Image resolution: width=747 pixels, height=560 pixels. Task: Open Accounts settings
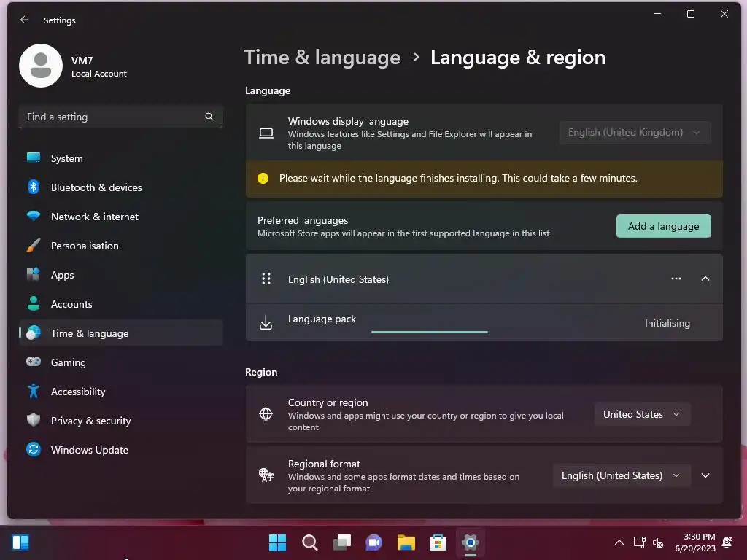(121, 304)
